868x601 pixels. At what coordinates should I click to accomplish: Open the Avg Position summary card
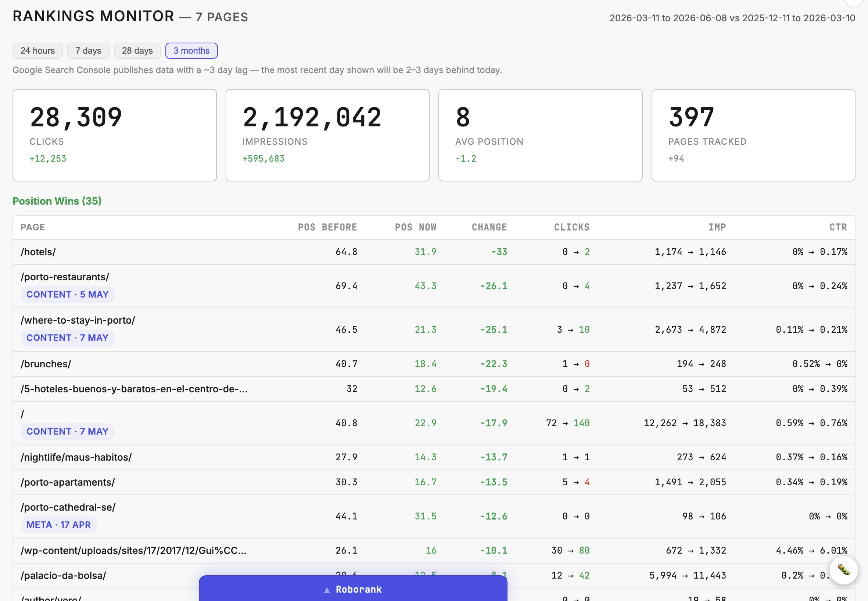click(540, 135)
